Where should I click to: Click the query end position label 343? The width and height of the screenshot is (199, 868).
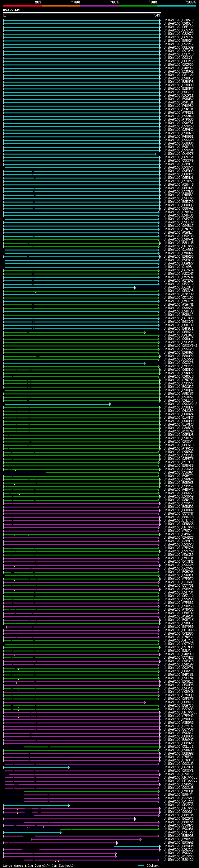pyautogui.click(x=157, y=16)
